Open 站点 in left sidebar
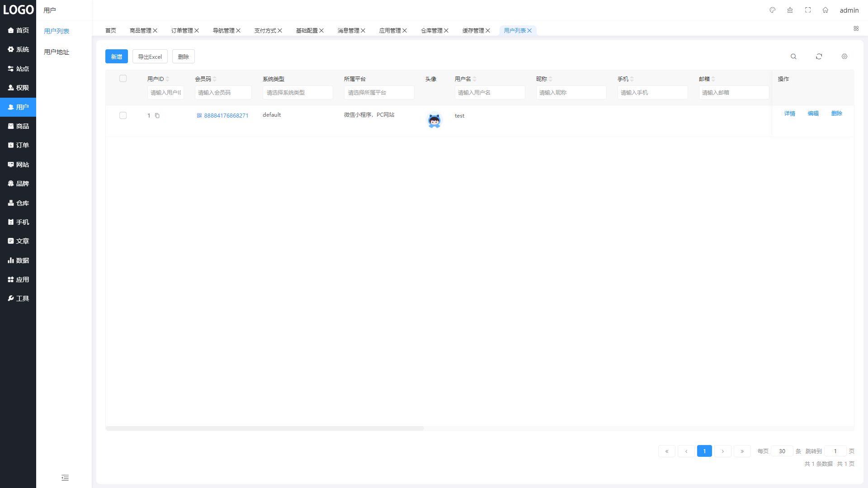Image resolution: width=868 pixels, height=488 pixels. click(18, 69)
